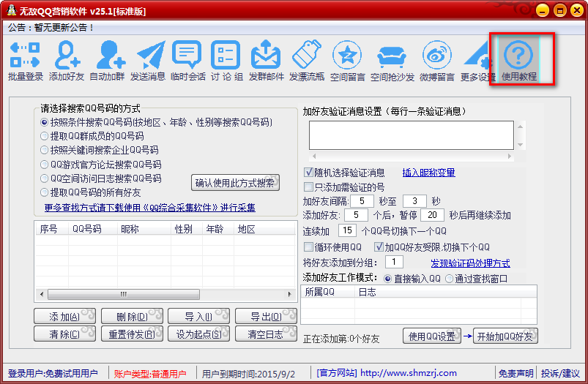The height and width of the screenshot is (384, 588).
Task: Click the 清空日志 button
Action: click(x=266, y=334)
